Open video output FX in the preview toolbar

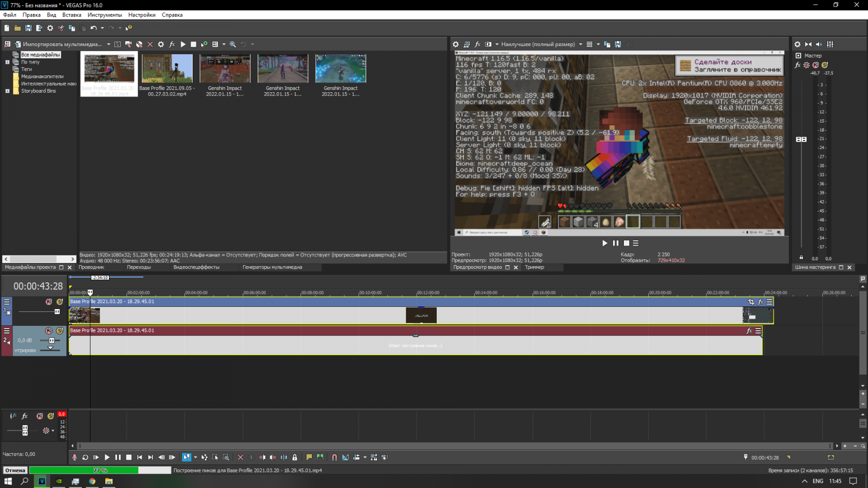[x=477, y=44]
